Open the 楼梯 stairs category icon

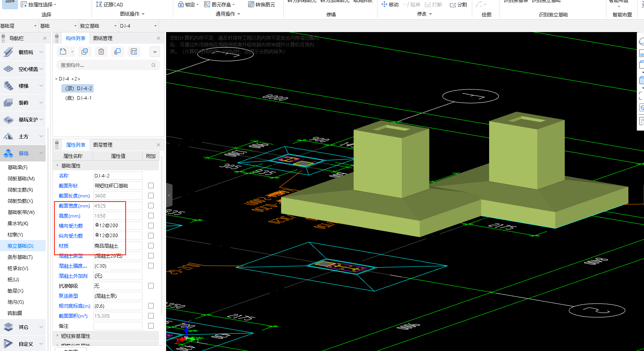8,86
